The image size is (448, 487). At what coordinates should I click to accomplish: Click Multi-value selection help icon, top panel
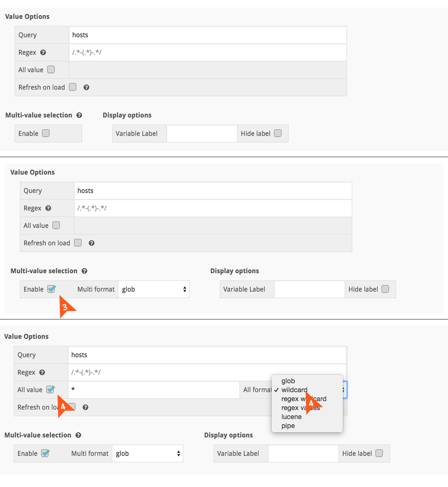(79, 115)
